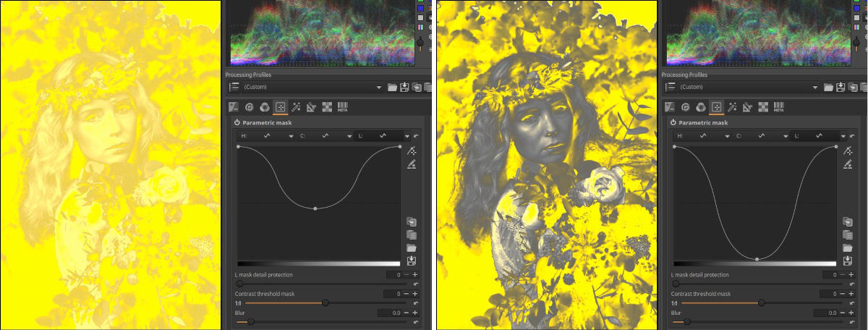Disable Parametric mask in right panel

coord(673,122)
